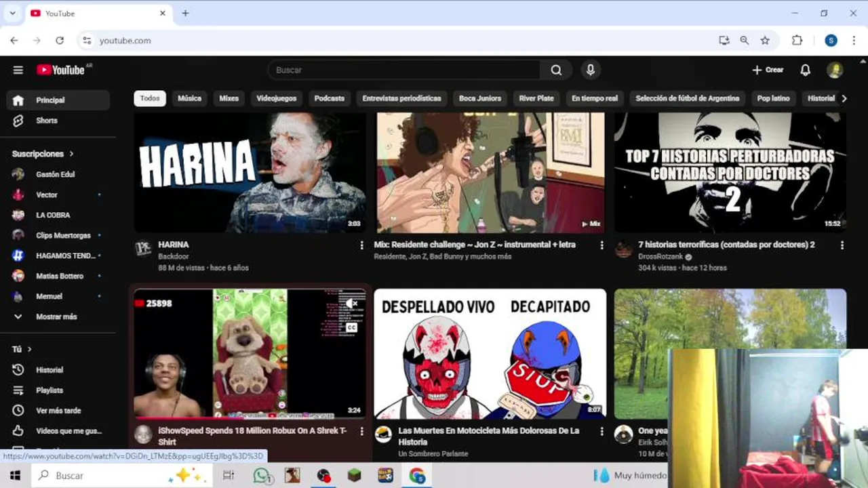
Task: Open Windows Start menu
Action: 15,476
